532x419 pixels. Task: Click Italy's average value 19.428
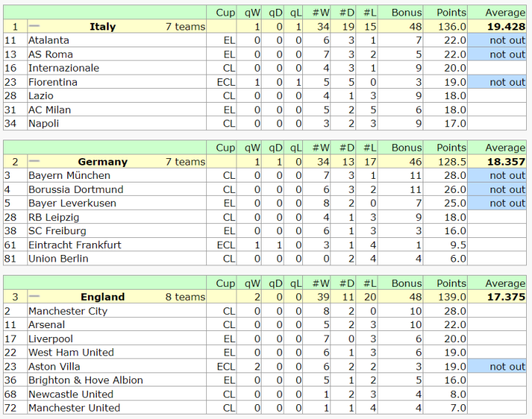pyautogui.click(x=506, y=27)
